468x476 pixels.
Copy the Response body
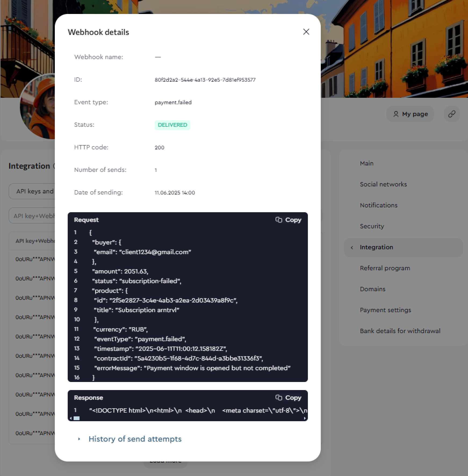pyautogui.click(x=288, y=398)
